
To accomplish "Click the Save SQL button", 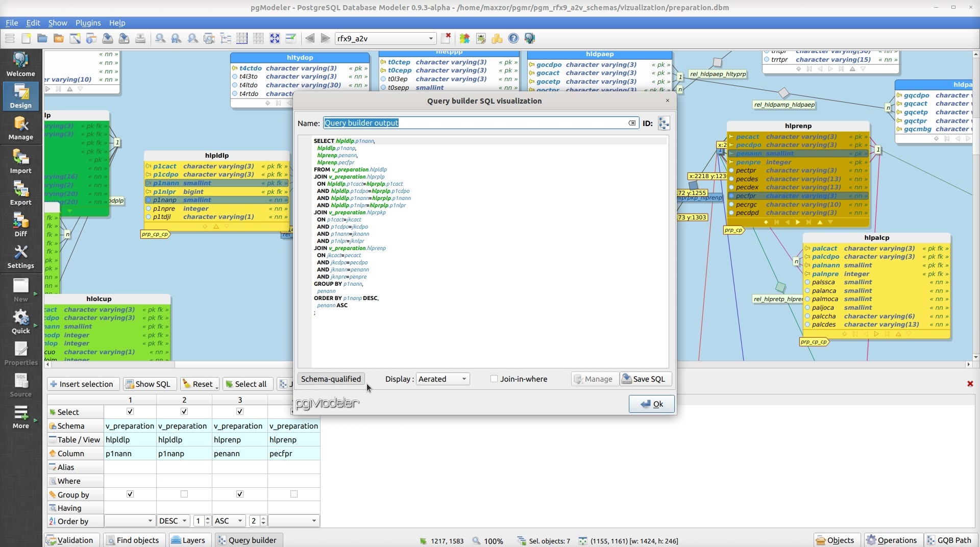I will [644, 379].
